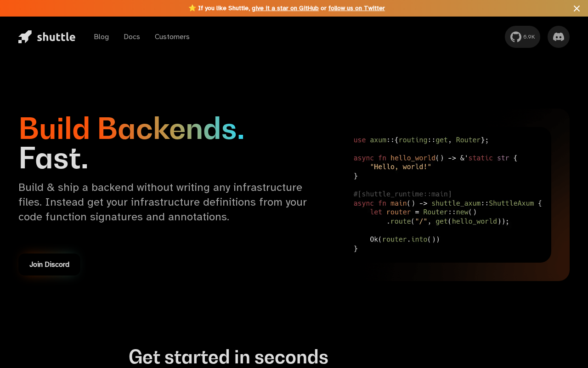588x368 pixels.
Task: Click the Join Discord button
Action: pos(50,264)
